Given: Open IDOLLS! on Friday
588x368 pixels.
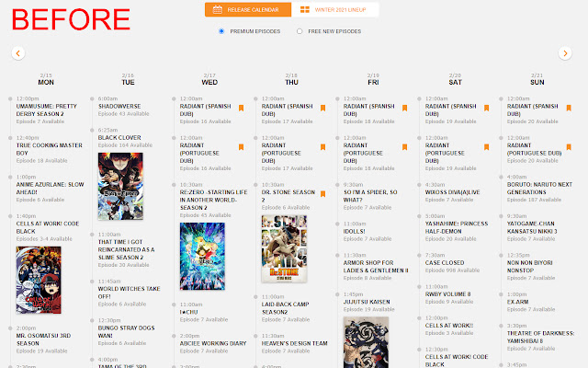Looking at the screenshot, I should tap(354, 231).
